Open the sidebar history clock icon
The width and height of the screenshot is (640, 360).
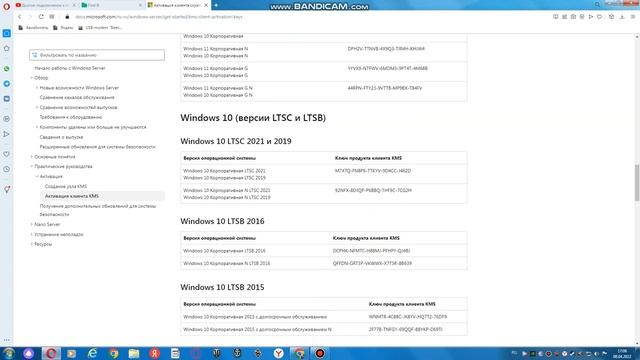click(x=7, y=169)
